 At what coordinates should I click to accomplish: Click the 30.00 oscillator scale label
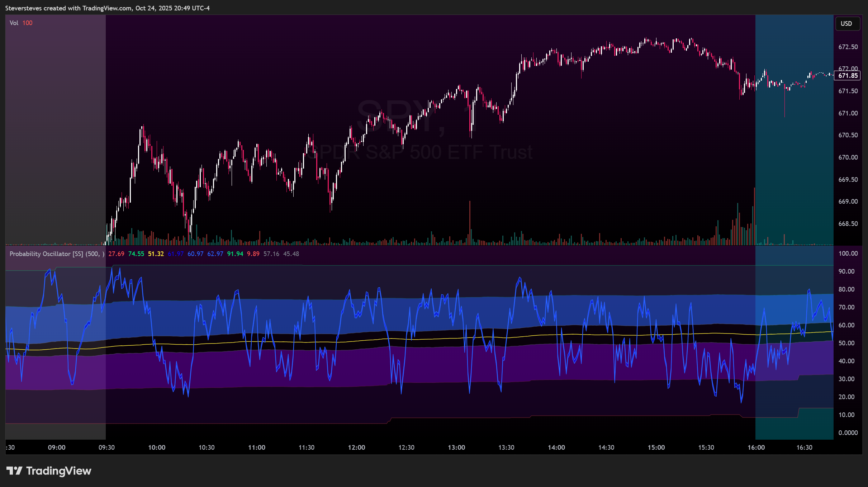[846, 379]
